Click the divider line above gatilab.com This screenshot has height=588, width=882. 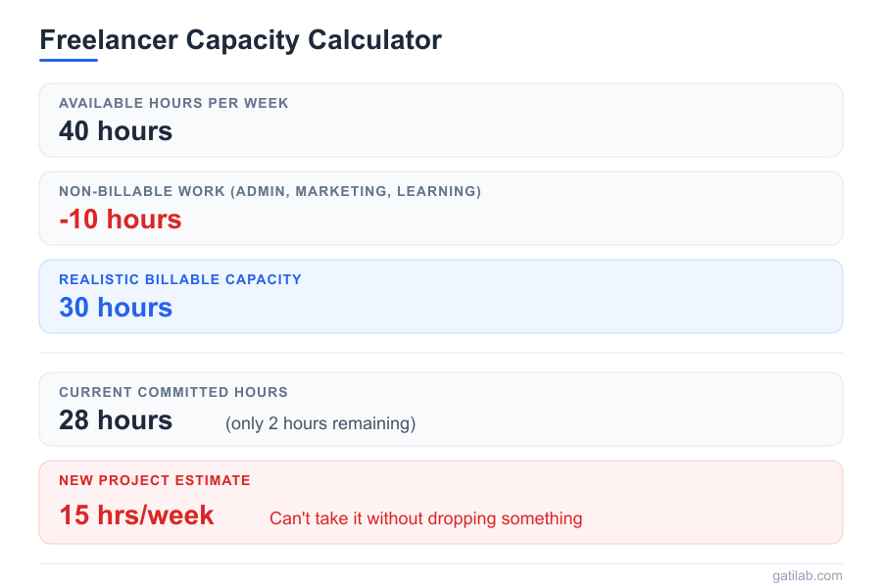(441, 563)
